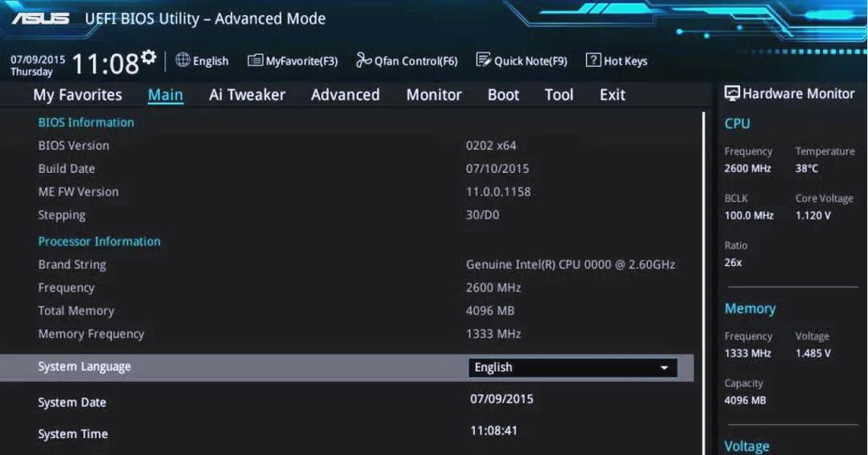Open the System Language dropdown
This screenshot has height=455, width=868.
572,368
